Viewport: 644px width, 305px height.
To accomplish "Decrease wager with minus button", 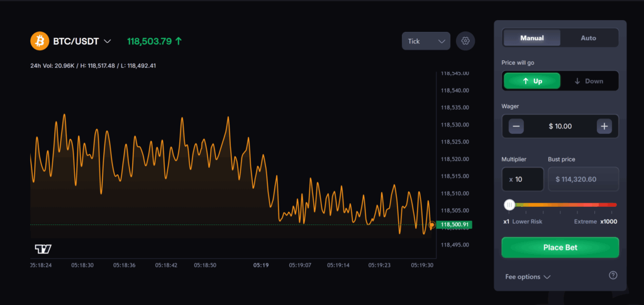I will pos(516,126).
